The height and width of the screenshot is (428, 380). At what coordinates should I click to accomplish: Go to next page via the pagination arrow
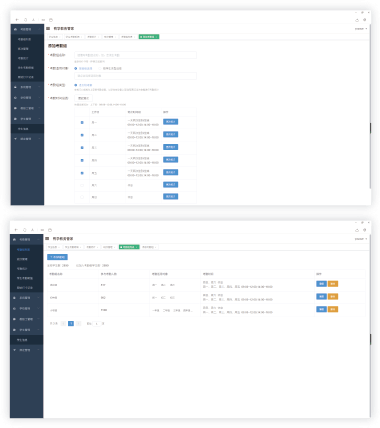click(x=78, y=323)
